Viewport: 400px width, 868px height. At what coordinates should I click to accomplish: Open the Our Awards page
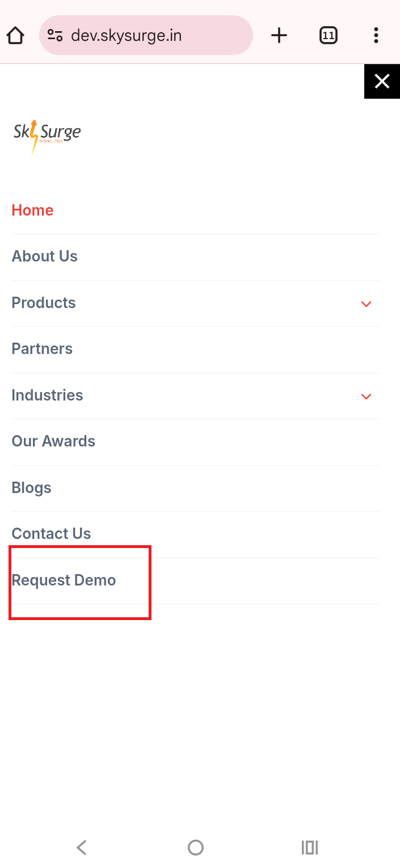point(53,441)
